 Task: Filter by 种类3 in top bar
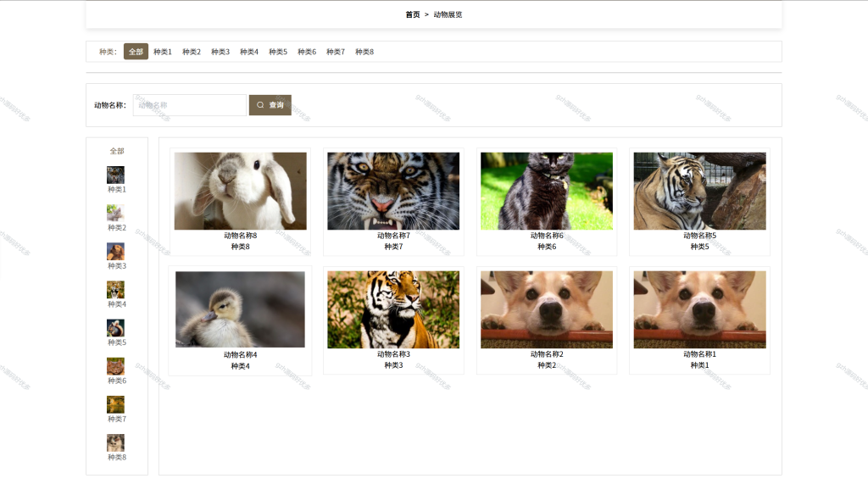click(x=220, y=52)
